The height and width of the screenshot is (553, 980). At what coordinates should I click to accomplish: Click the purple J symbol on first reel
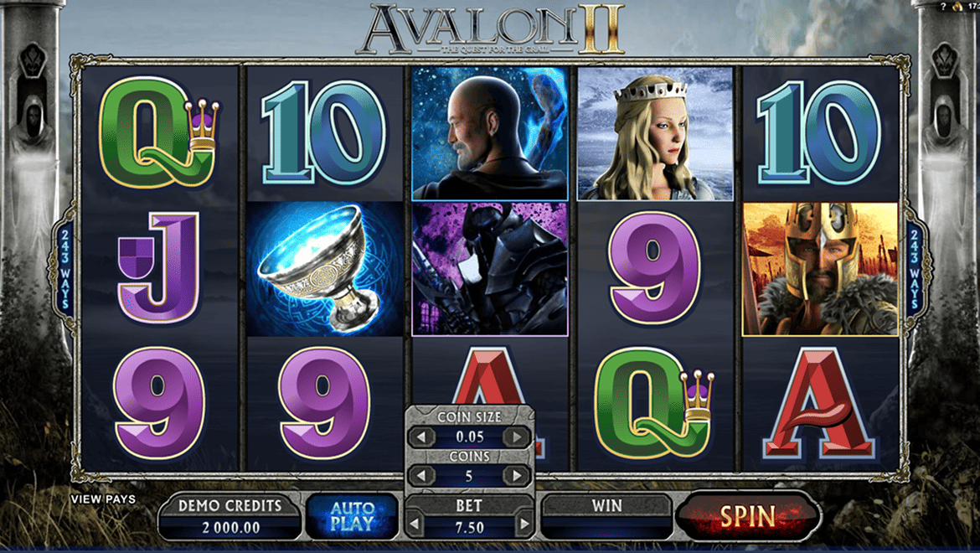tap(159, 267)
